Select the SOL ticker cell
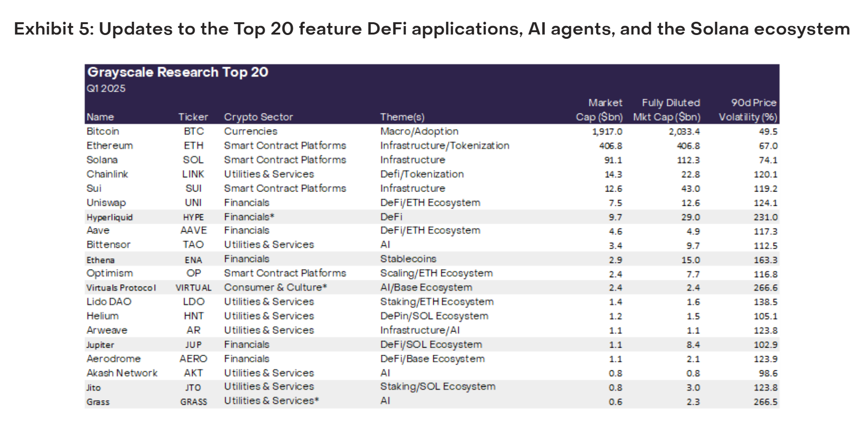Image resolution: width=868 pixels, height=428 pixels. click(193, 160)
